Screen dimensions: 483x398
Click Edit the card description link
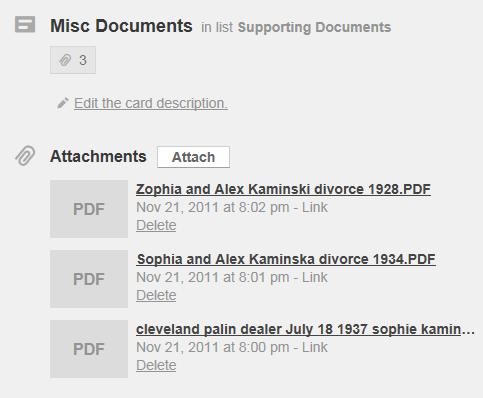point(151,103)
